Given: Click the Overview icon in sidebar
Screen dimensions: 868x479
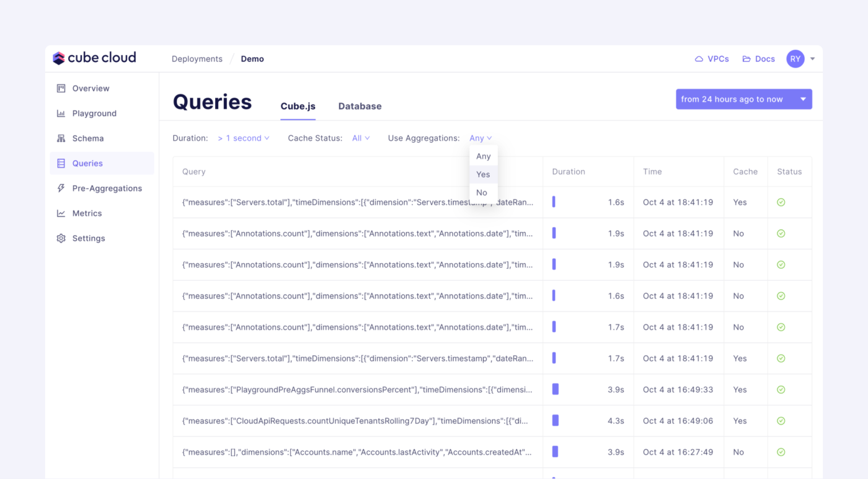Looking at the screenshot, I should [x=61, y=89].
